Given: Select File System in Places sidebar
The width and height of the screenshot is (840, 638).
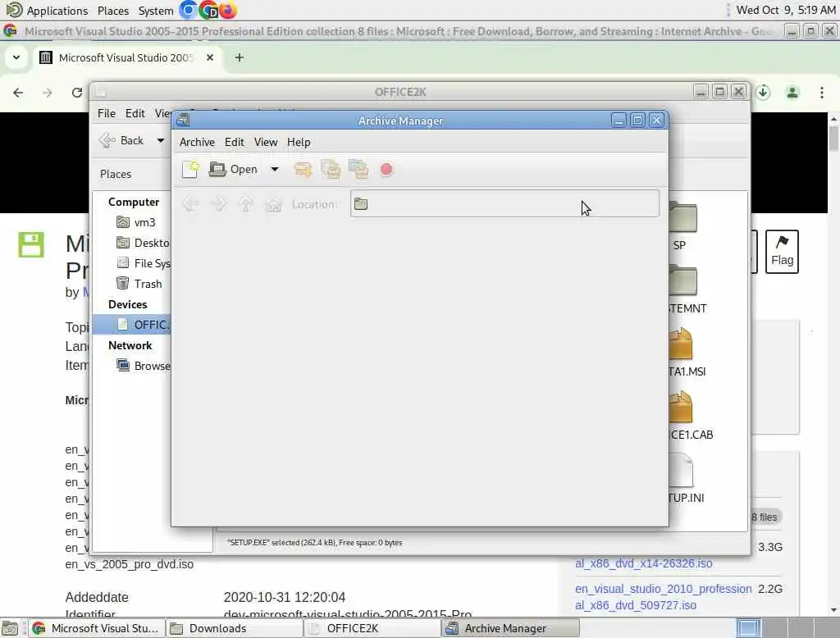Looking at the screenshot, I should [x=144, y=263].
